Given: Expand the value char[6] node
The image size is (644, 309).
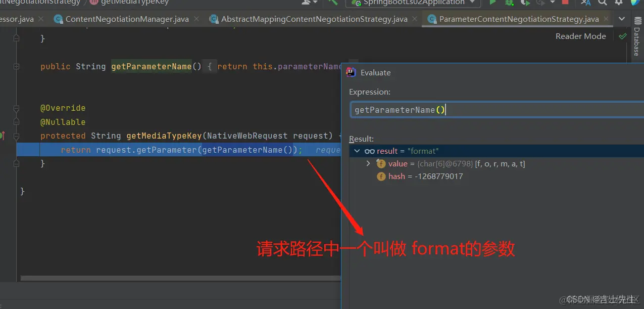Looking at the screenshot, I should click(x=368, y=163).
